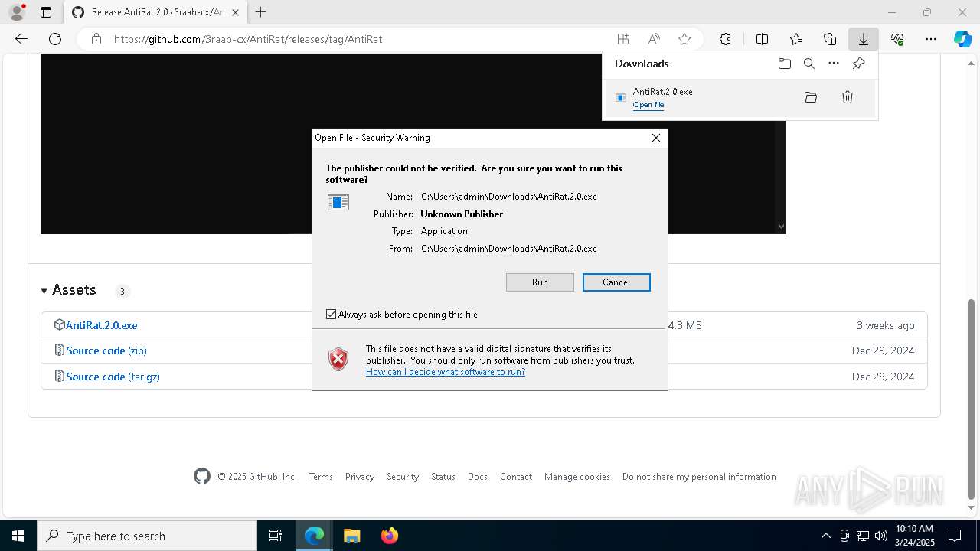Screen dimensions: 980x551
Task: Click GitHub logo in footer
Action: point(202,476)
